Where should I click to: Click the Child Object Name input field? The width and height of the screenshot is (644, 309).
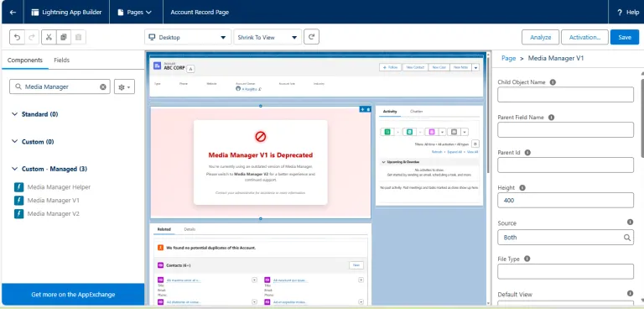coord(565,95)
